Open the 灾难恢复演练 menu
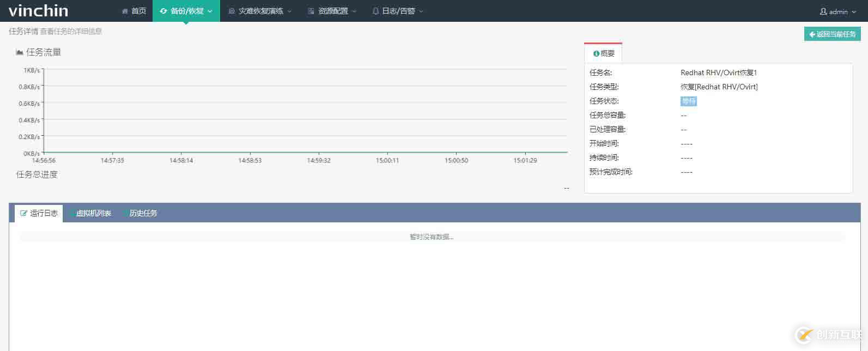This screenshot has width=868, height=351. coord(260,11)
